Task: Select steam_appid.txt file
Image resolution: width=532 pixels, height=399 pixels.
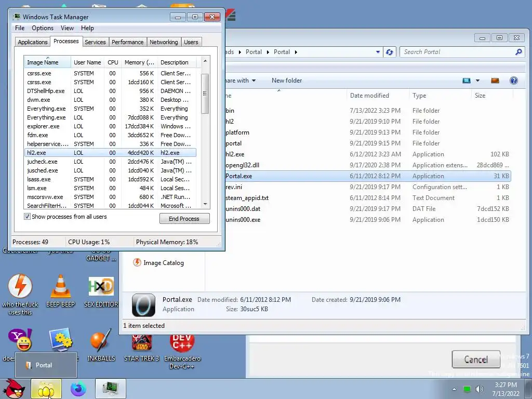Action: click(368, 198)
